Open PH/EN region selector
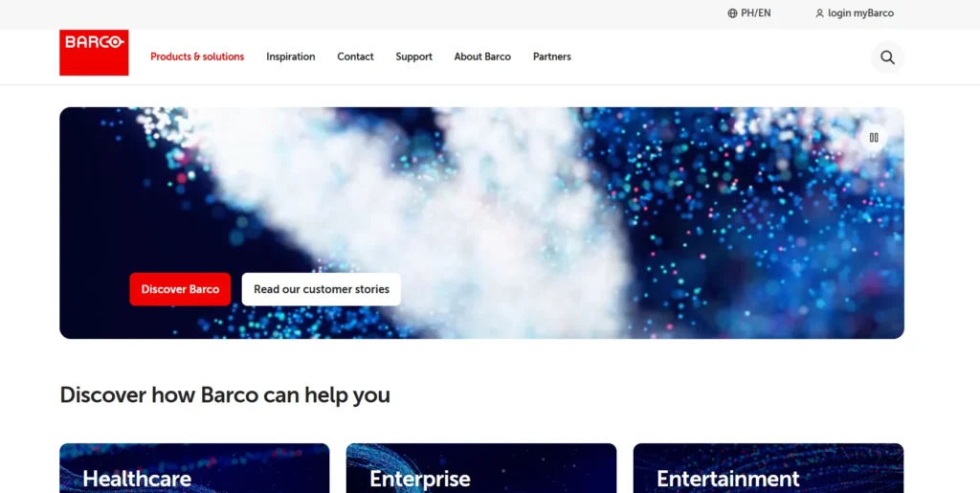The image size is (980, 493). (749, 13)
